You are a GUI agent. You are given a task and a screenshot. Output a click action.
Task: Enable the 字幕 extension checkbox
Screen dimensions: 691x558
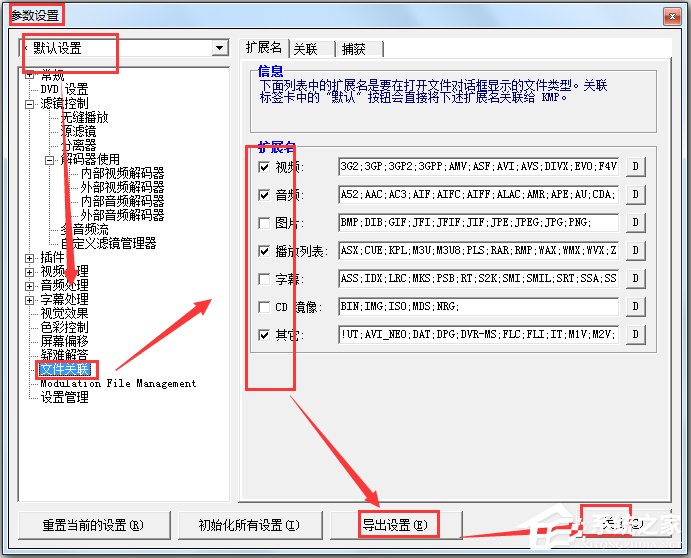click(264, 279)
